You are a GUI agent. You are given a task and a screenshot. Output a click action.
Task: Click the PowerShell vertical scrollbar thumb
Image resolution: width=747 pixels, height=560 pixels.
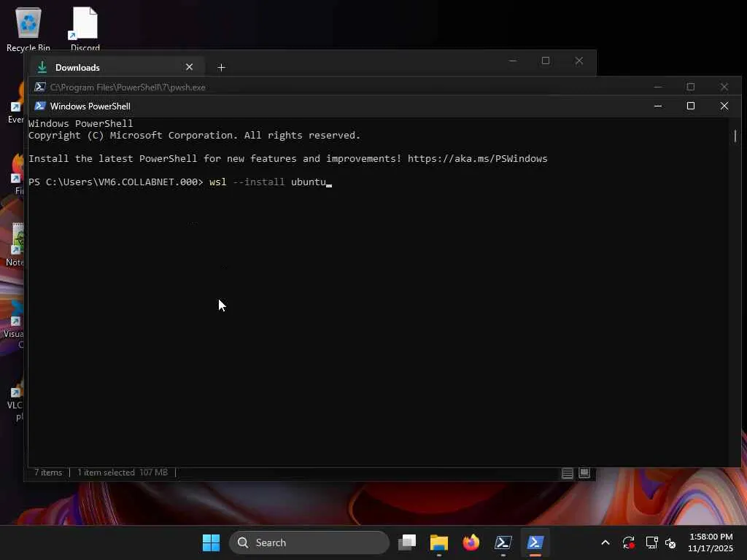coord(735,136)
